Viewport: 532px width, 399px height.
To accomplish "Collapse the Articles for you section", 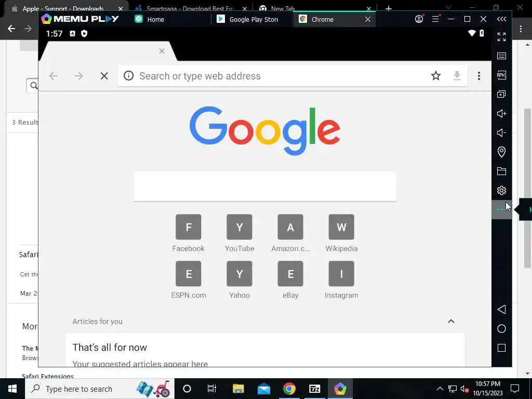I will point(451,321).
